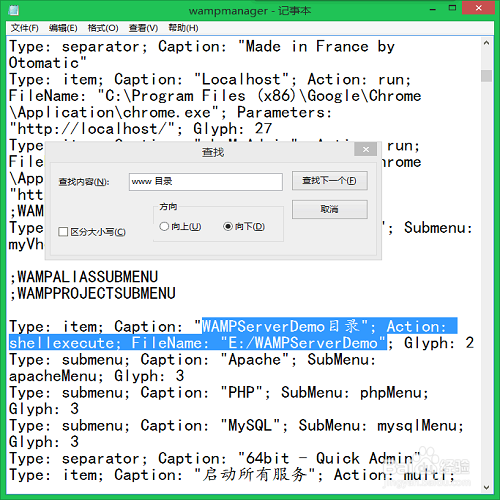Close the 查找 dialog with its X
The height and width of the screenshot is (500, 500).
366,149
